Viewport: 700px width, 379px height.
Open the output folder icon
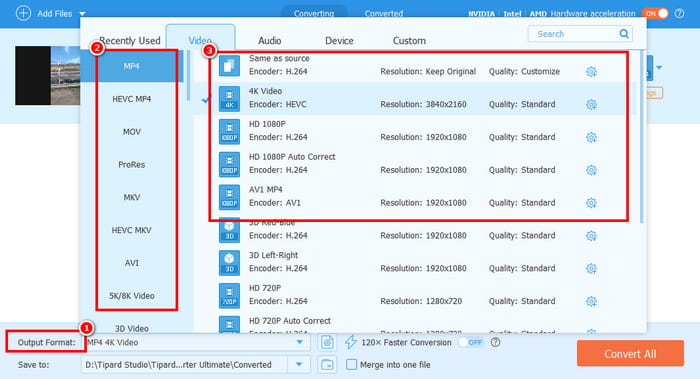[327, 365]
